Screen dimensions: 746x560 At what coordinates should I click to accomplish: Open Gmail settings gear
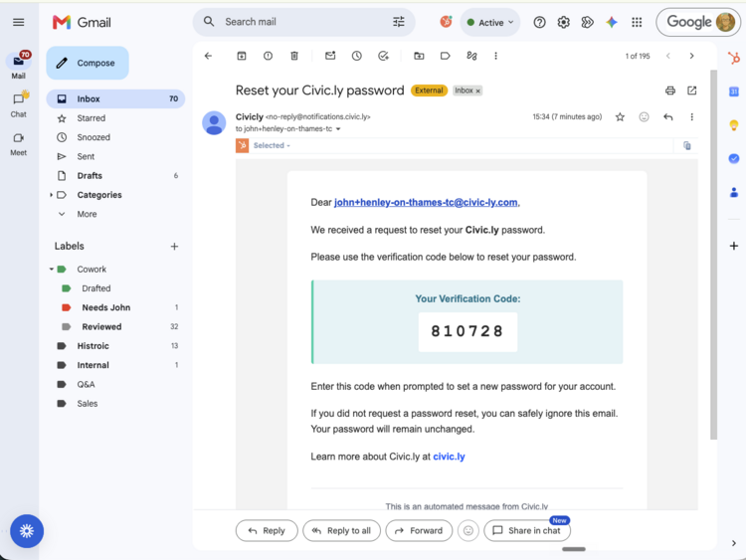pyautogui.click(x=564, y=22)
